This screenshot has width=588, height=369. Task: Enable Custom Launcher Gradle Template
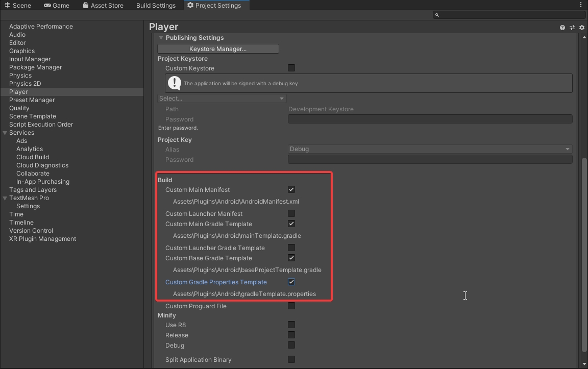coord(291,248)
